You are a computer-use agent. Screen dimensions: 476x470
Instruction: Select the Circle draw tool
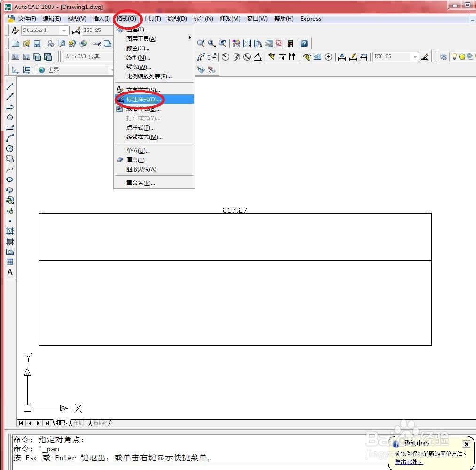(10, 148)
